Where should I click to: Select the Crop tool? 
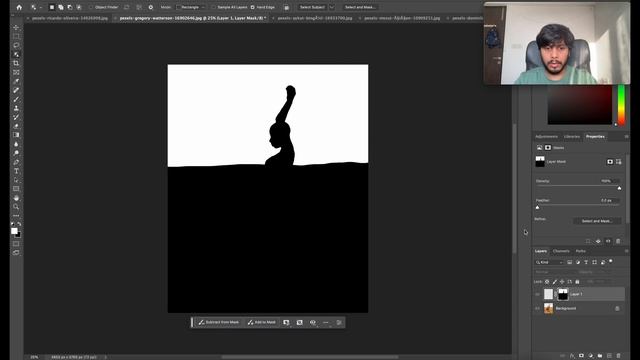click(16, 63)
